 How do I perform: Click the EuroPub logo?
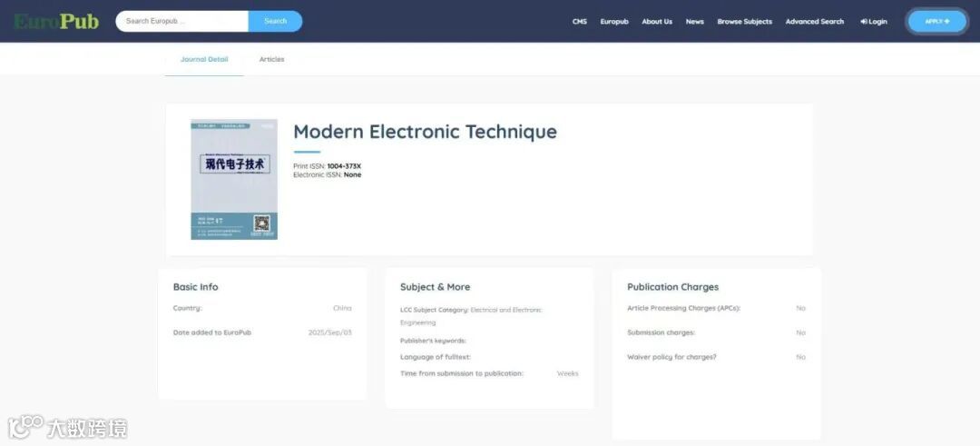56,21
